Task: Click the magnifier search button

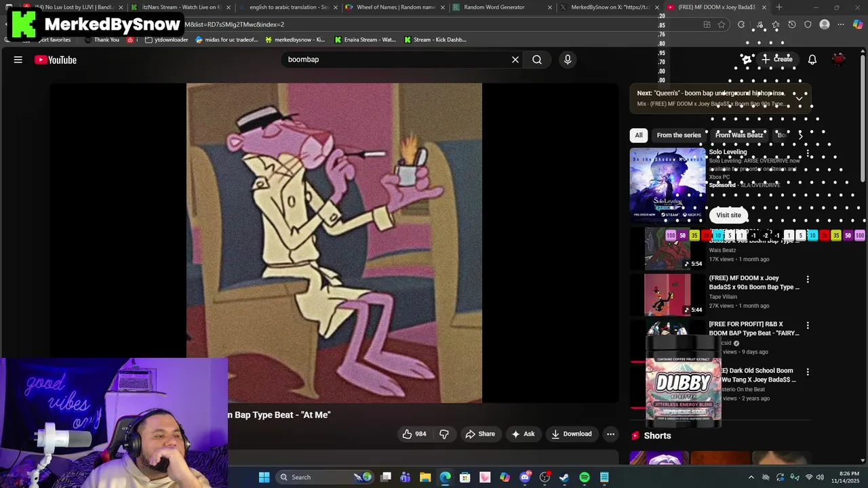Action: pos(537,60)
